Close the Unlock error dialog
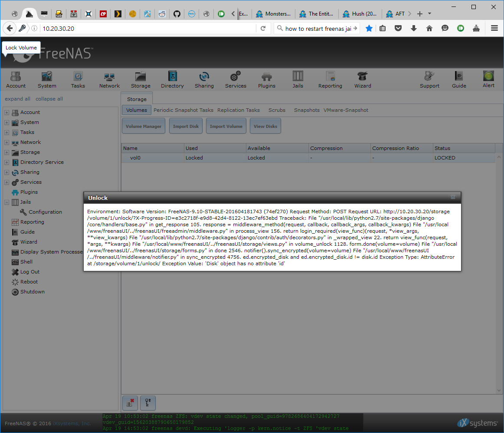 [x=453, y=197]
